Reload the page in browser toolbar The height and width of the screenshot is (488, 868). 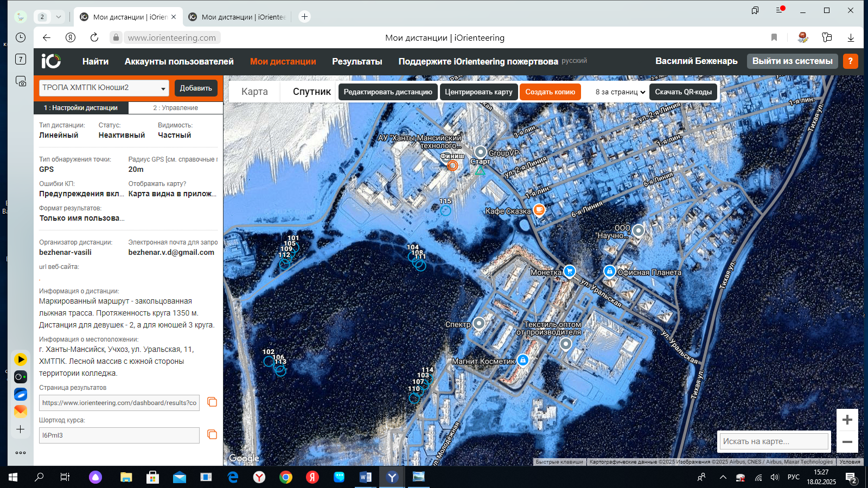(x=94, y=37)
